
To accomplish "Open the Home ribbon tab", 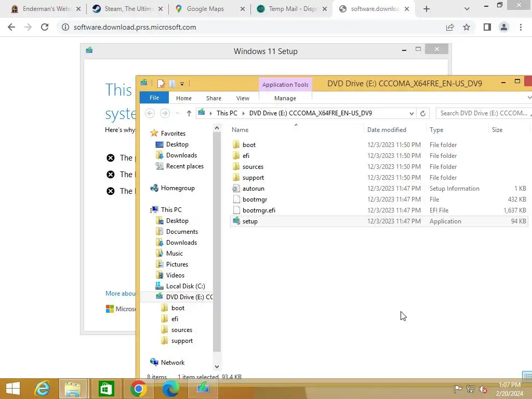I will coord(183,98).
